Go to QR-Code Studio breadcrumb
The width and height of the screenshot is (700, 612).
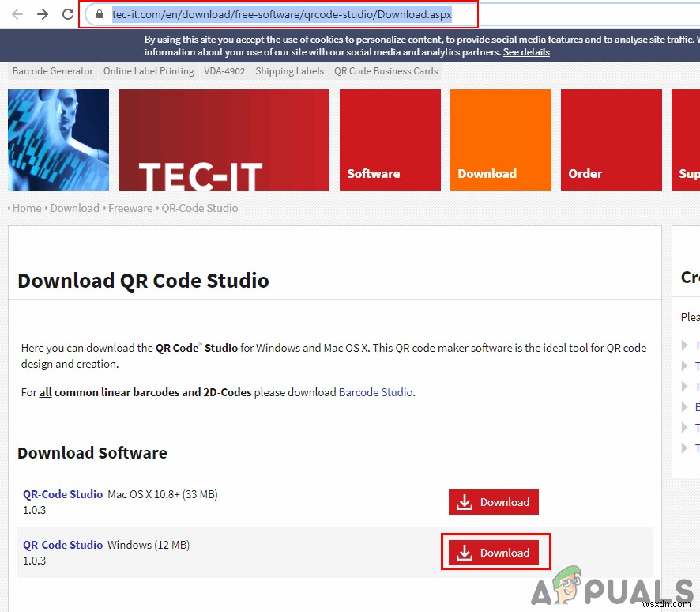click(200, 208)
